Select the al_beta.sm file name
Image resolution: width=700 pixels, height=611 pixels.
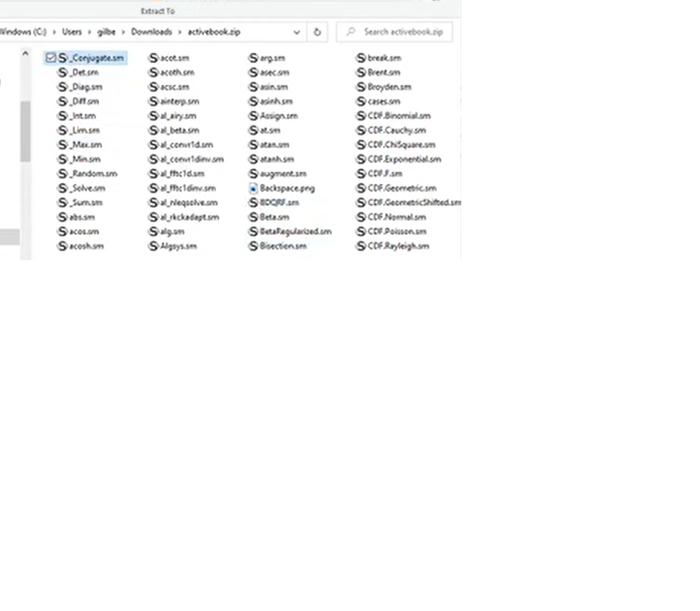pos(179,130)
